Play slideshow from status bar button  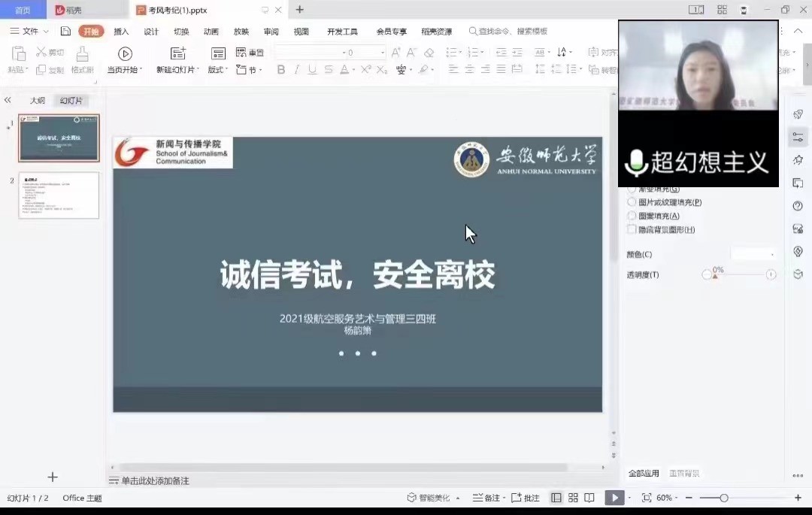[614, 498]
